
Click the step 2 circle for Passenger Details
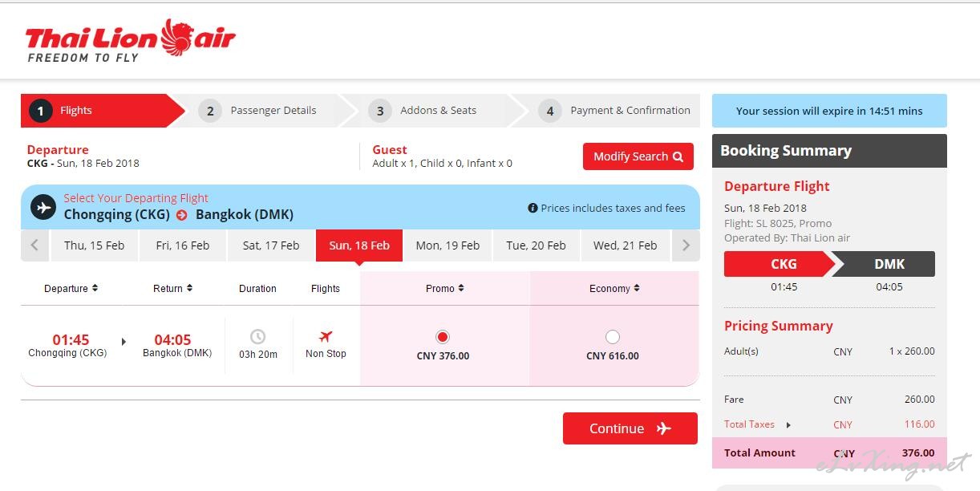click(210, 111)
